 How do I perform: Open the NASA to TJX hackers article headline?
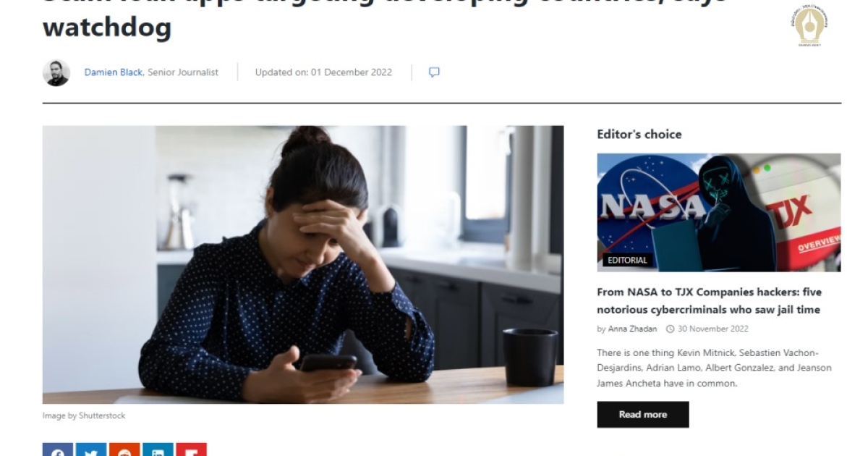click(x=709, y=301)
